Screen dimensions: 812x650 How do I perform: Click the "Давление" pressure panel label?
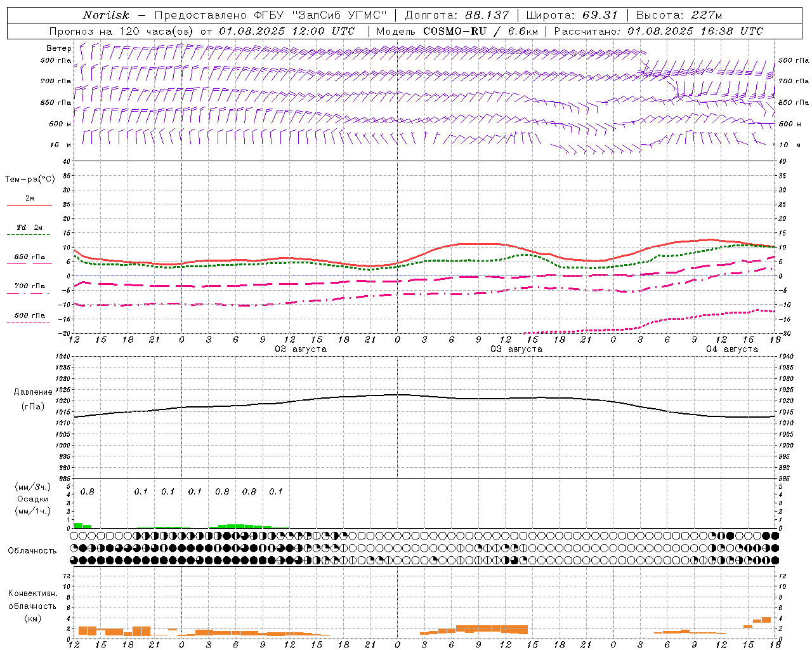click(x=33, y=392)
